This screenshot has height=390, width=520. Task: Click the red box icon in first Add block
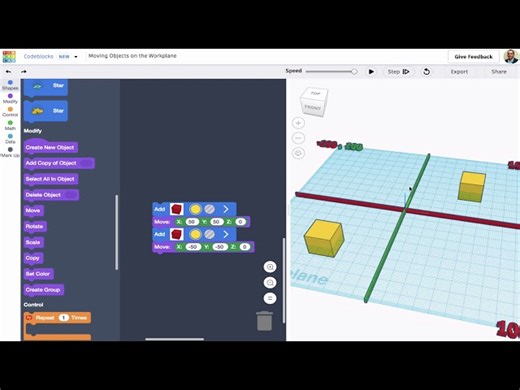[x=176, y=209]
